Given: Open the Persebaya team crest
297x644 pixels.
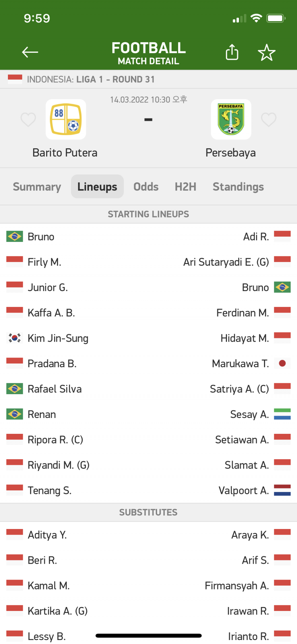Looking at the screenshot, I should coord(231,119).
